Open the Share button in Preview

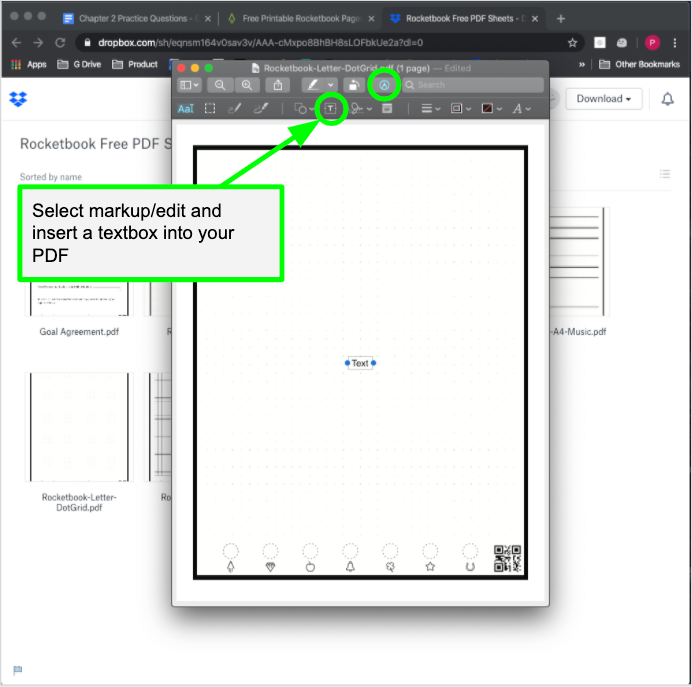tap(278, 85)
